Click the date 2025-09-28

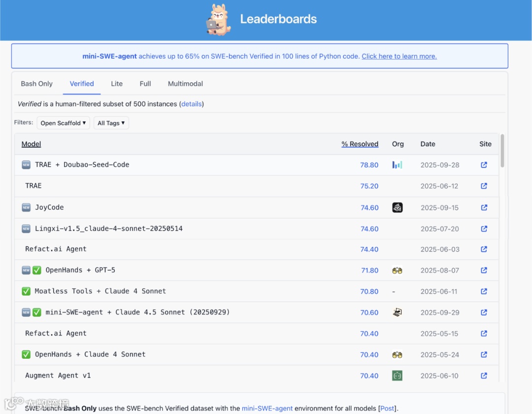click(x=440, y=165)
